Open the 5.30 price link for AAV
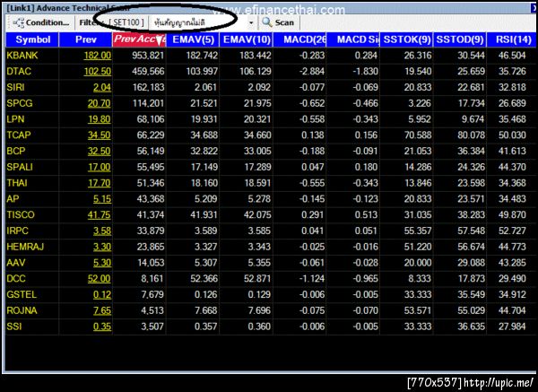This screenshot has width=538, height=392. coord(102,263)
